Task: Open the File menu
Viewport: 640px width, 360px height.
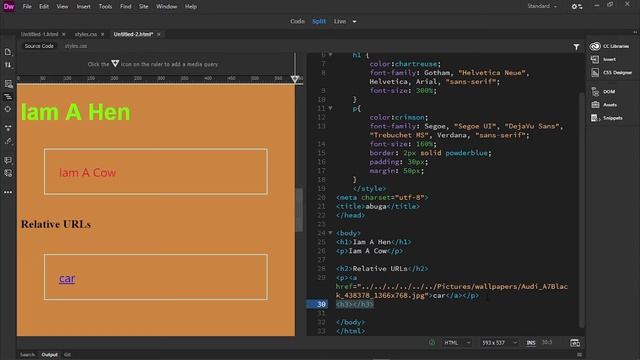Action: (x=27, y=7)
